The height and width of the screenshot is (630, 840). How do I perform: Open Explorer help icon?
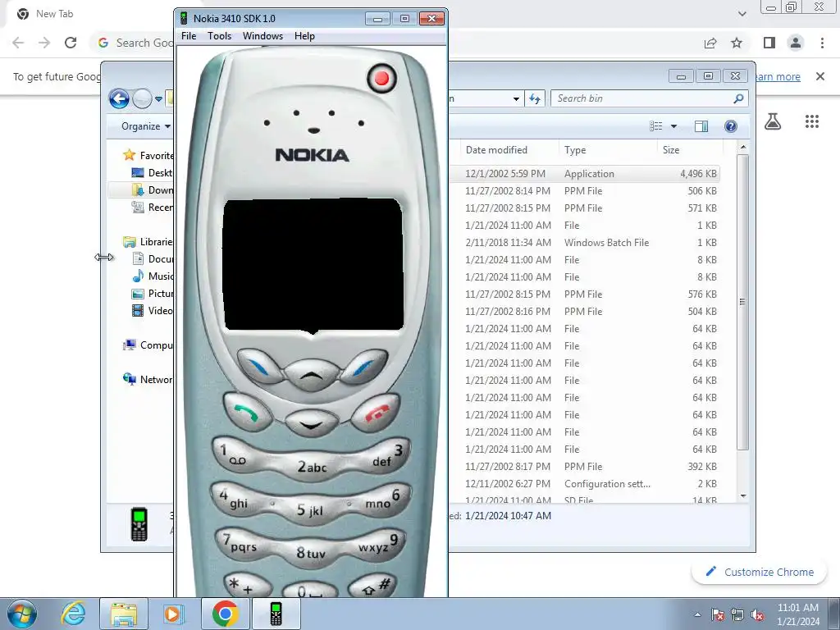click(x=730, y=126)
